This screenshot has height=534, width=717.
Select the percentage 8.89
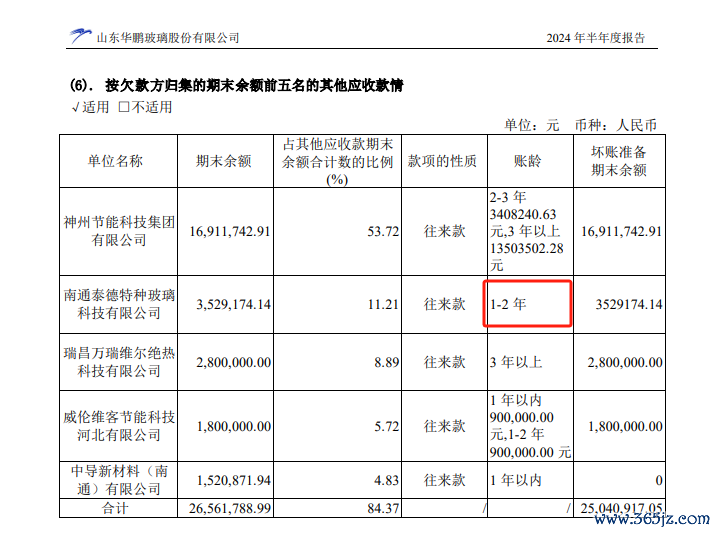point(386,363)
